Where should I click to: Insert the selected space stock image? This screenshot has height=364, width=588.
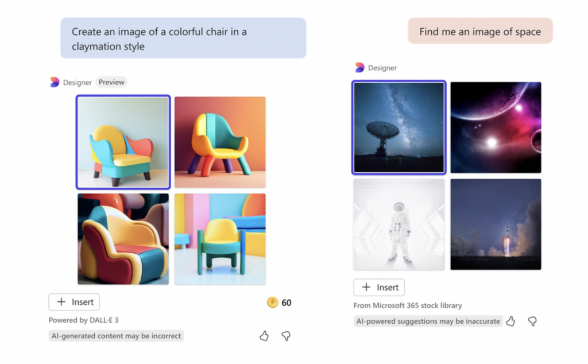[x=379, y=288]
